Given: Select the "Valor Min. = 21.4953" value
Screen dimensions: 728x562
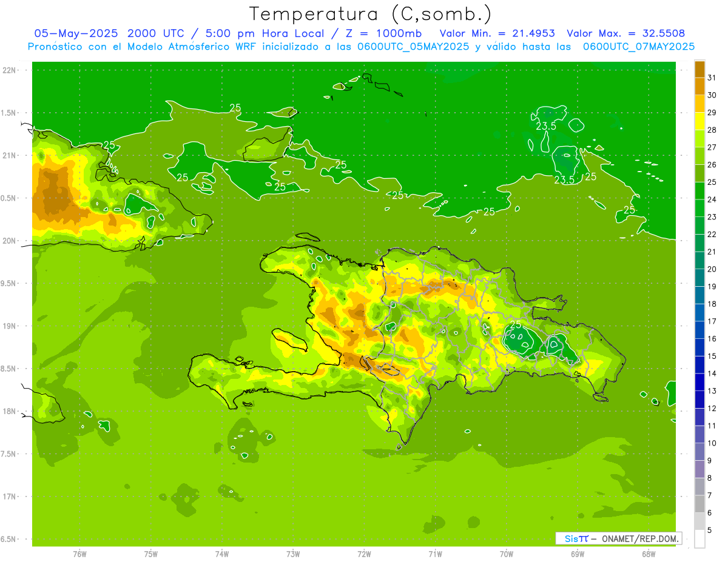Looking at the screenshot, I should 497,33.
